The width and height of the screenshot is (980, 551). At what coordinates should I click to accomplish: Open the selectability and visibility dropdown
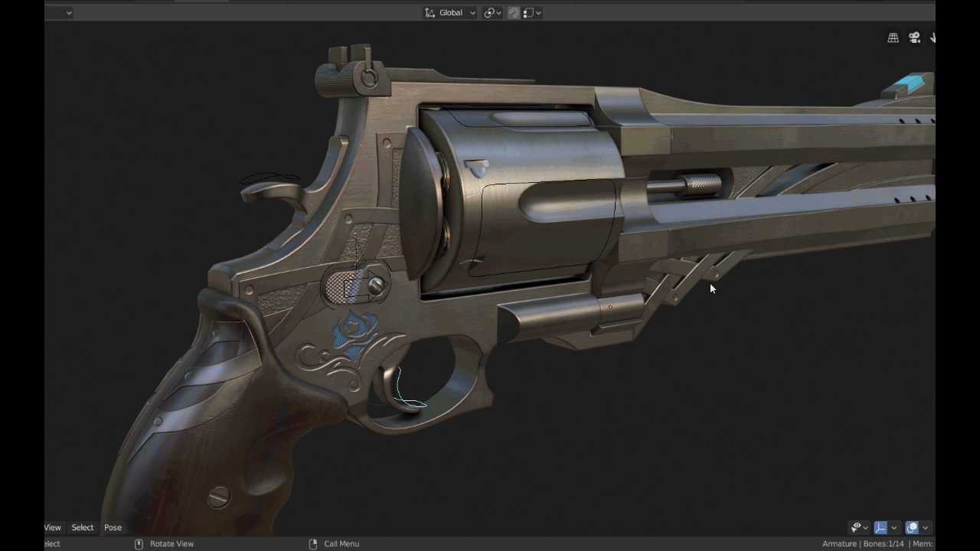coord(859,527)
